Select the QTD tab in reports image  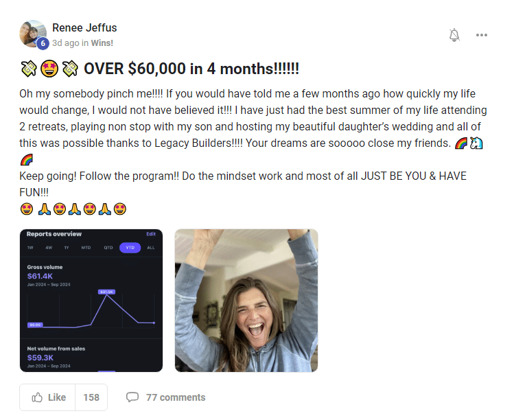point(108,248)
